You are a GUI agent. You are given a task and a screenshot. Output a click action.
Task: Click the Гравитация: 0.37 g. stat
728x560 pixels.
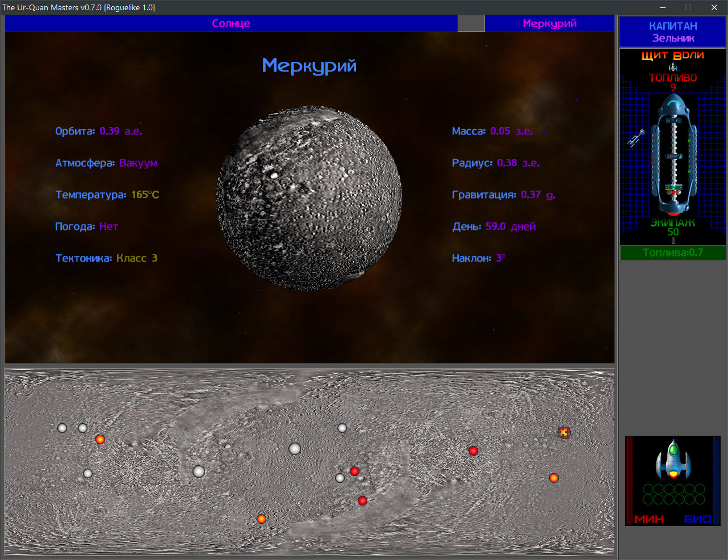pyautogui.click(x=504, y=195)
